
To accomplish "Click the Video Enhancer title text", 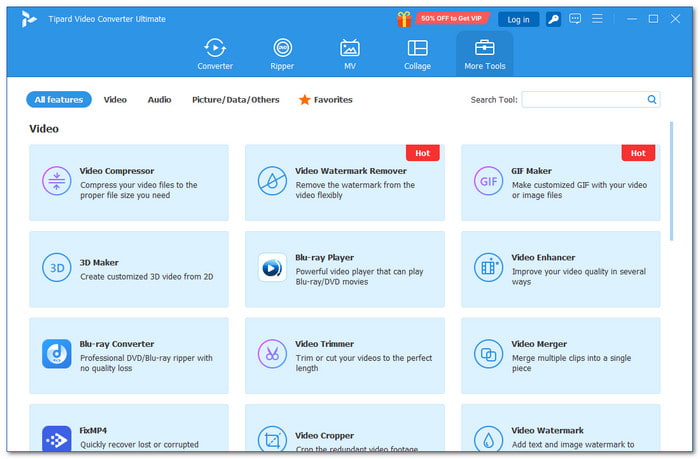I will point(543,257).
